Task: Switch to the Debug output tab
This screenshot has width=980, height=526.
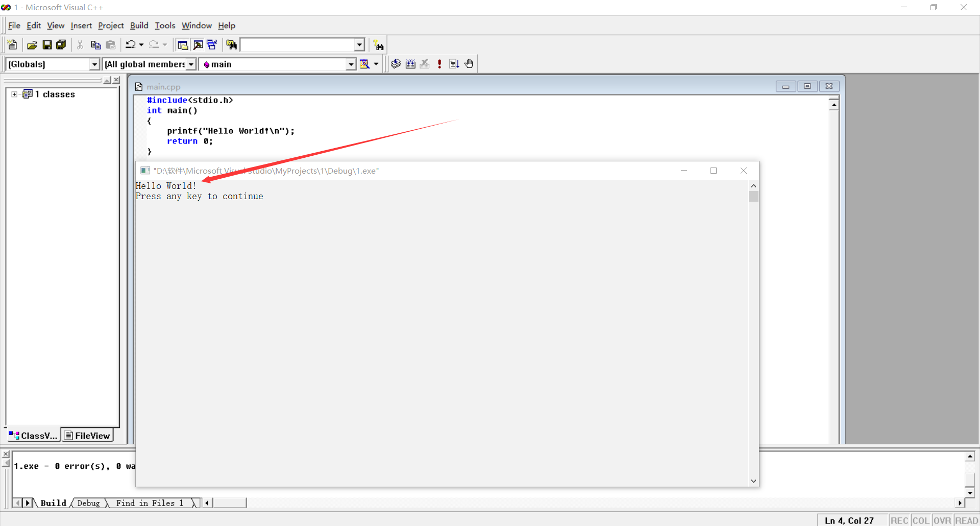Action: click(x=89, y=503)
